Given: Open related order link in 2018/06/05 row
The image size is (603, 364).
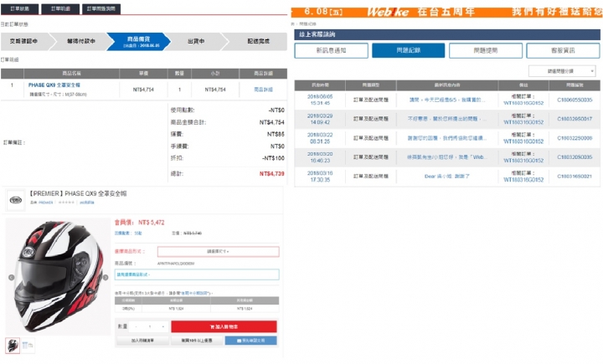Looking at the screenshot, I should 523,103.
